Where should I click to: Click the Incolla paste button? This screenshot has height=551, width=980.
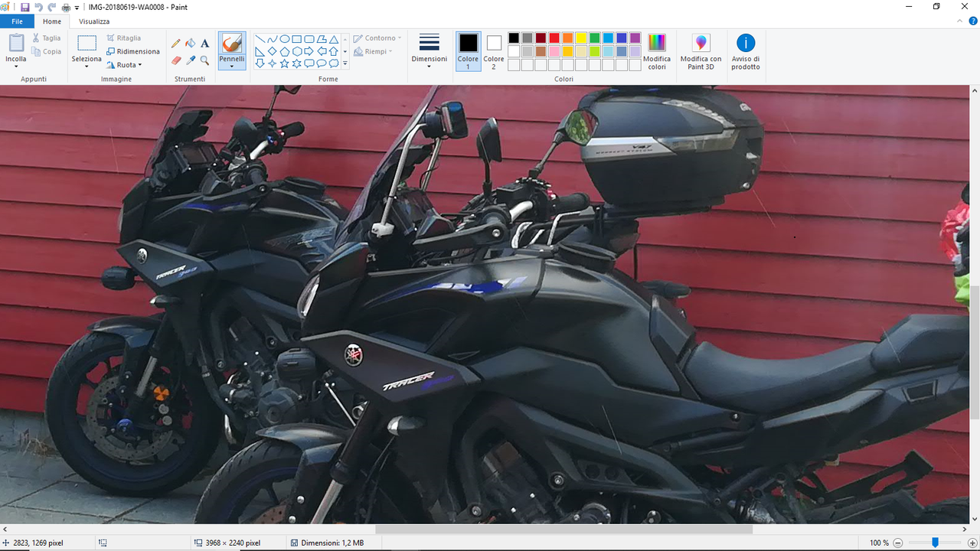(x=16, y=47)
